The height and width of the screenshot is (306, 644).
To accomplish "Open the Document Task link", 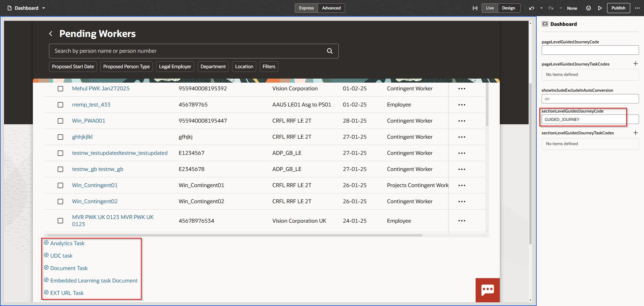I will pos(69,268).
